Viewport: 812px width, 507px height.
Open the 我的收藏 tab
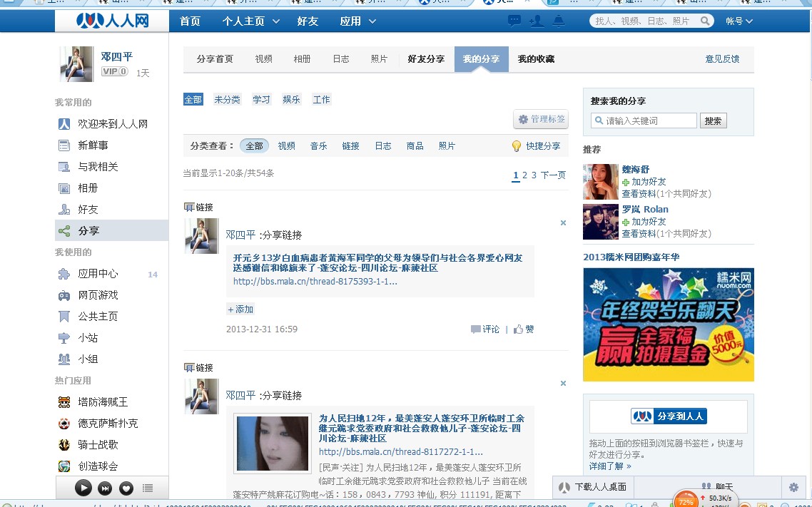tap(536, 59)
